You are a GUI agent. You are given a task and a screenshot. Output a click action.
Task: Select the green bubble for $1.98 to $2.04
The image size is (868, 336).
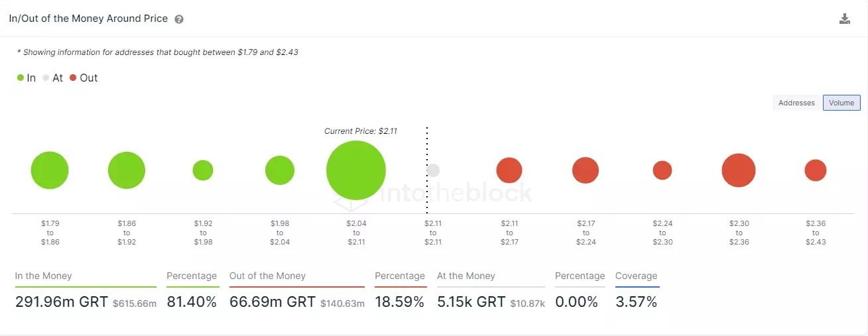[x=280, y=170]
